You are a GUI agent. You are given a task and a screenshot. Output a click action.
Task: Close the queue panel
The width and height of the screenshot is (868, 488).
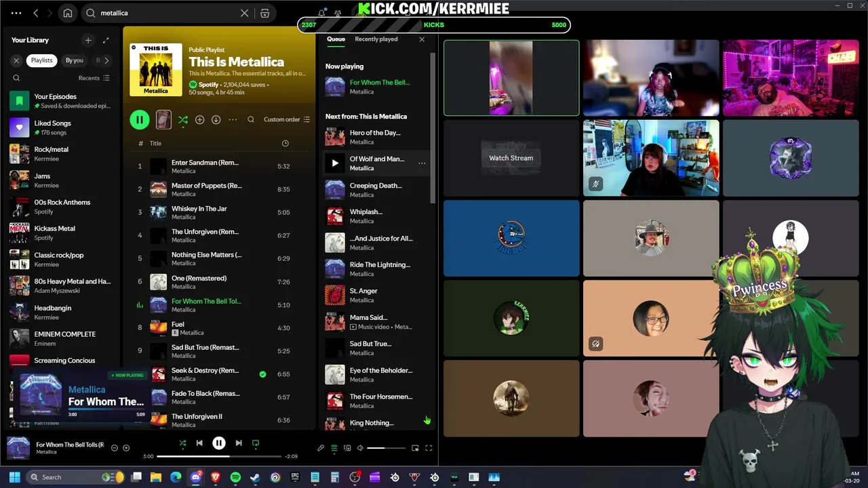(422, 39)
